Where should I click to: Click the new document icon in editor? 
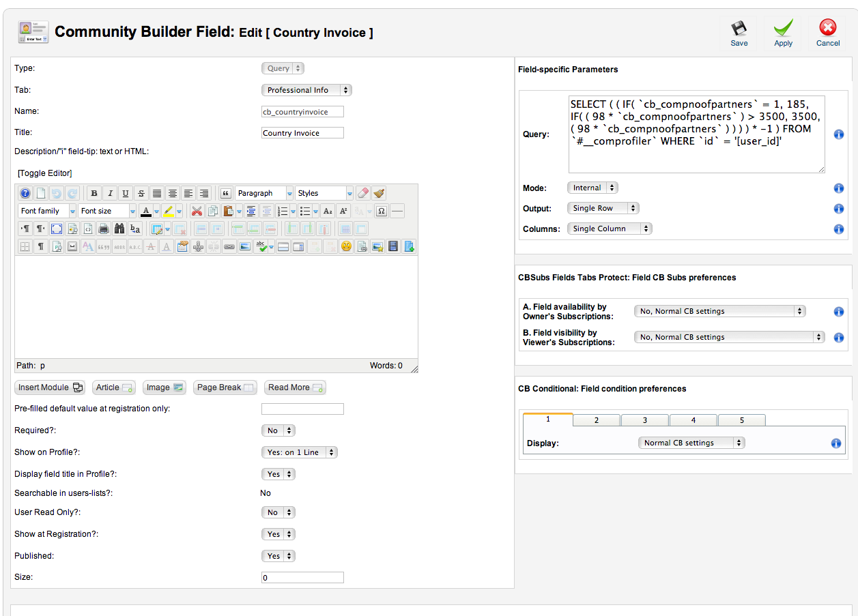point(41,193)
